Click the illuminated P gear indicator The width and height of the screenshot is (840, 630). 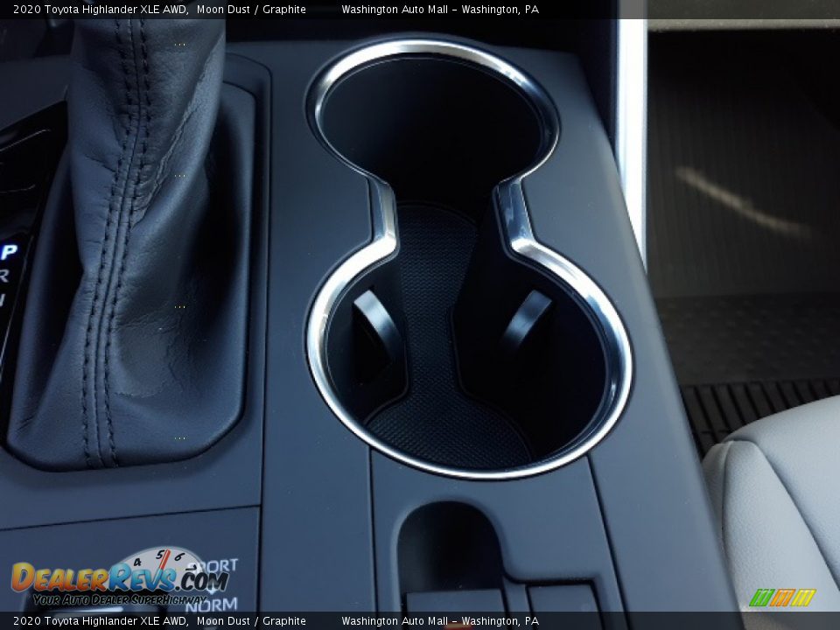coord(9,252)
